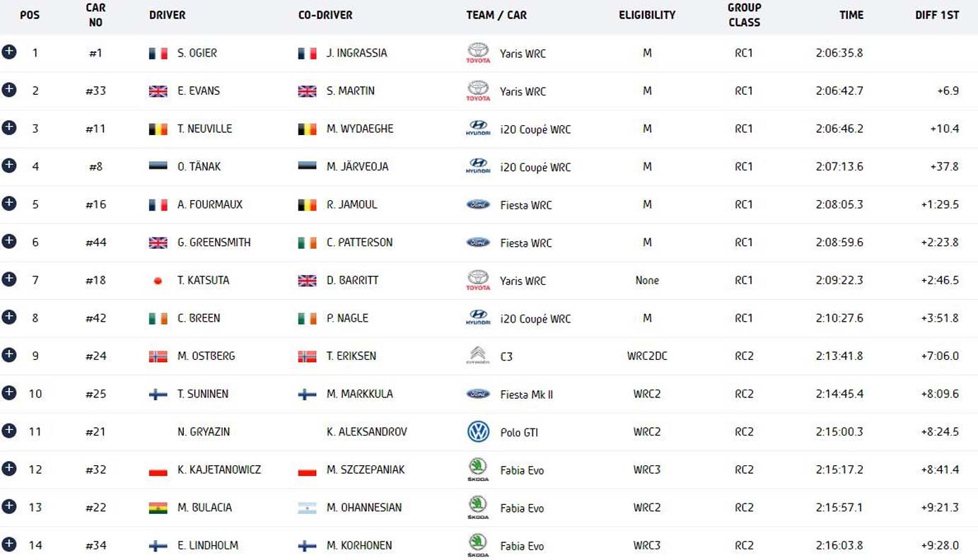Viewport: 978px width, 560px height.
Task: Click the ELIGIBILITY column header
Action: [646, 15]
